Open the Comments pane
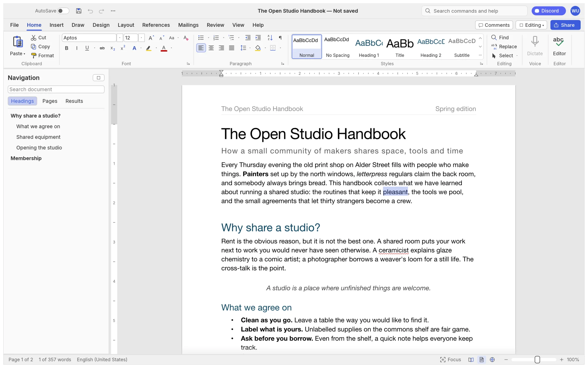This screenshot has width=588, height=368. click(x=494, y=25)
